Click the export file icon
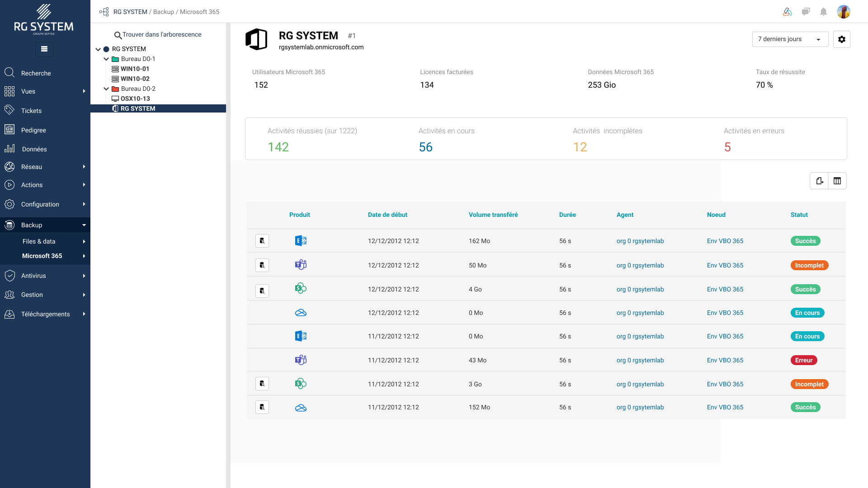The image size is (868, 488). [x=819, y=181]
